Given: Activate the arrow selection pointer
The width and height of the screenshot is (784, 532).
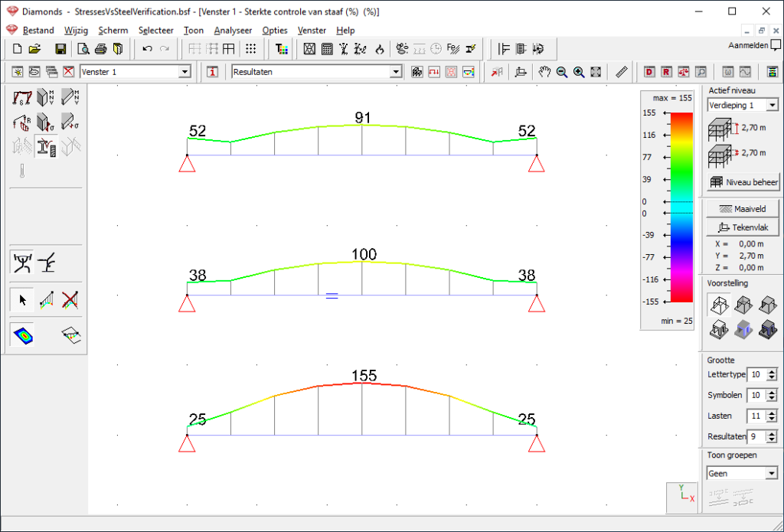Looking at the screenshot, I should [22, 300].
